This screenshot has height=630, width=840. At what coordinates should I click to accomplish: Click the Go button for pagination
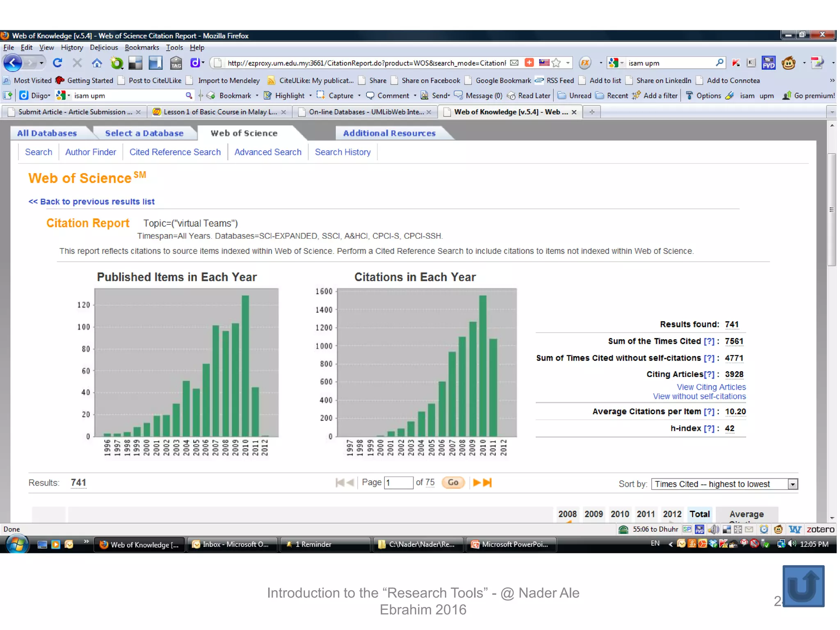click(x=453, y=482)
